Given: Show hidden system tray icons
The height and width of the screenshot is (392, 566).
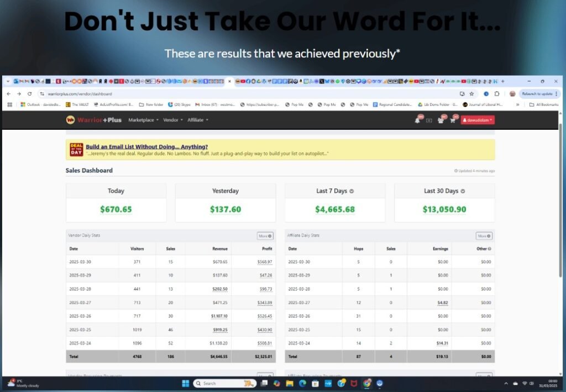Looking at the screenshot, I should pyautogui.click(x=506, y=383).
